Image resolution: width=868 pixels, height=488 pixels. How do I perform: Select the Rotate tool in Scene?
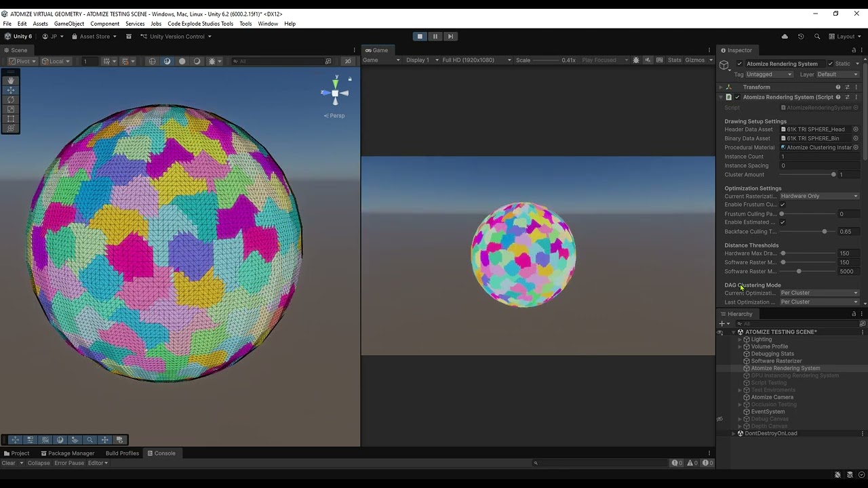coord(11,100)
